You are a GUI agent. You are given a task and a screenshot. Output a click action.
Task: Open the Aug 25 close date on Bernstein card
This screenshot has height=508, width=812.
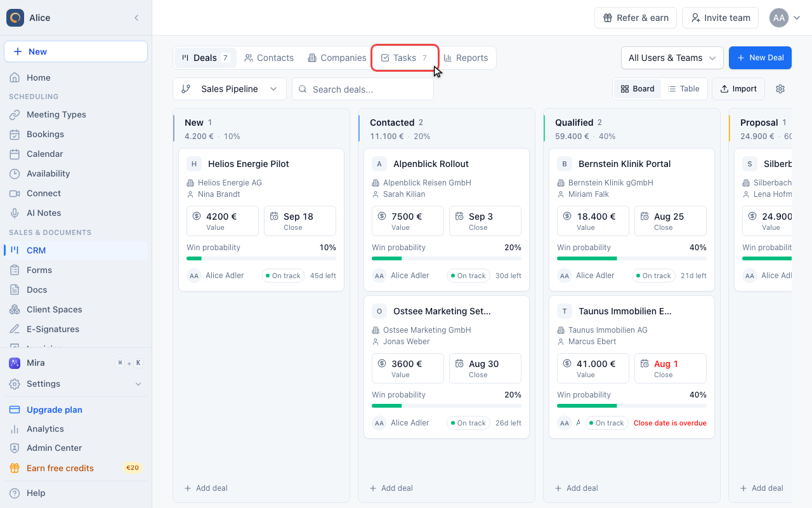671,221
